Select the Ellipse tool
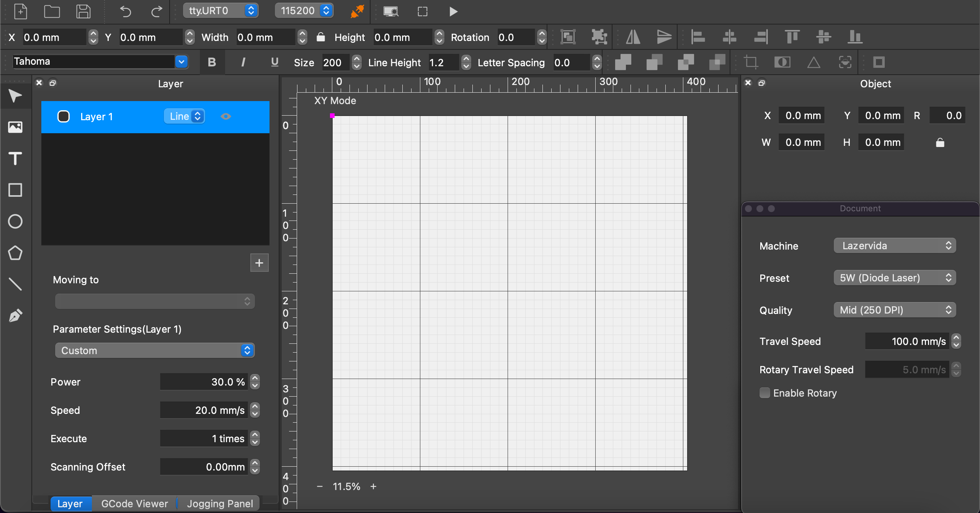980x513 pixels. tap(15, 221)
